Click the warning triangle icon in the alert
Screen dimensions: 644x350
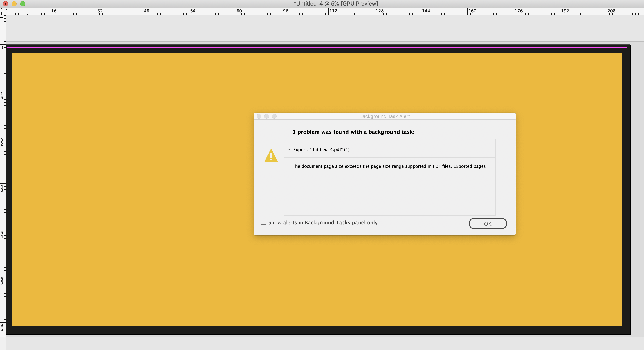[x=271, y=156]
